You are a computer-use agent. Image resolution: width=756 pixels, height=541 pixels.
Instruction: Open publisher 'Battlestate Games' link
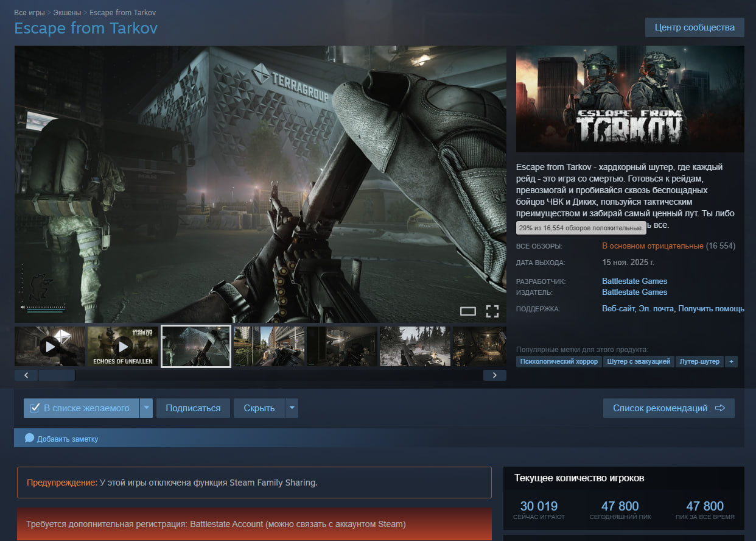634,292
